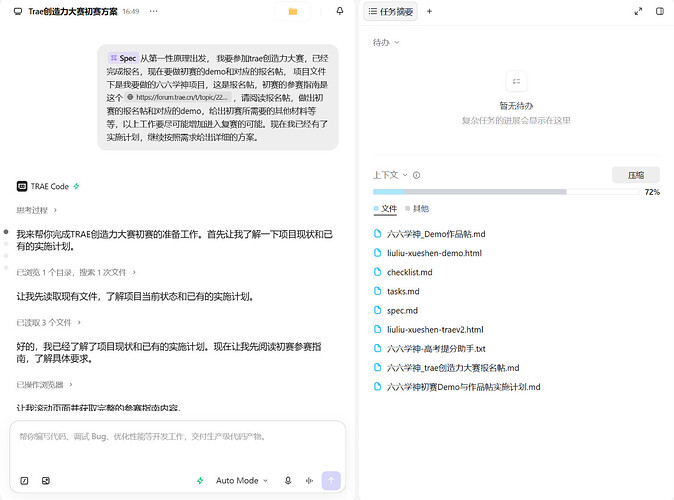Viewport: 674px width, 500px height.
Task: Click the tasks.md file name
Action: coord(403,291)
